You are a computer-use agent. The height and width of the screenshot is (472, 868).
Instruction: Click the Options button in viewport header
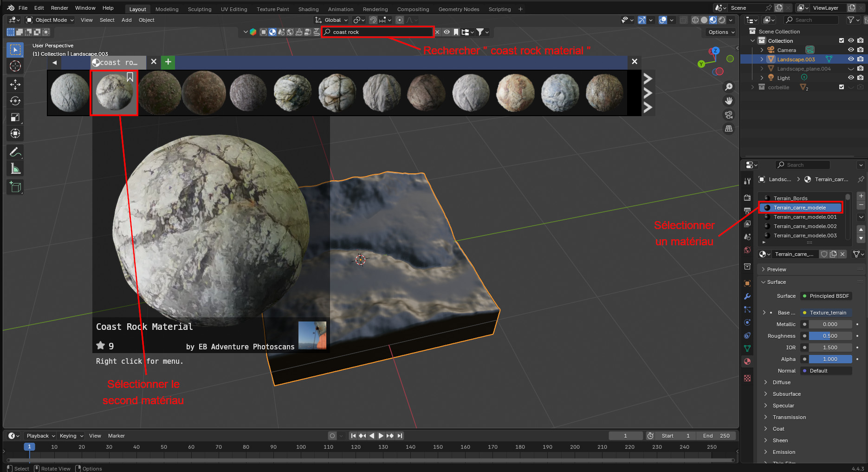(721, 32)
